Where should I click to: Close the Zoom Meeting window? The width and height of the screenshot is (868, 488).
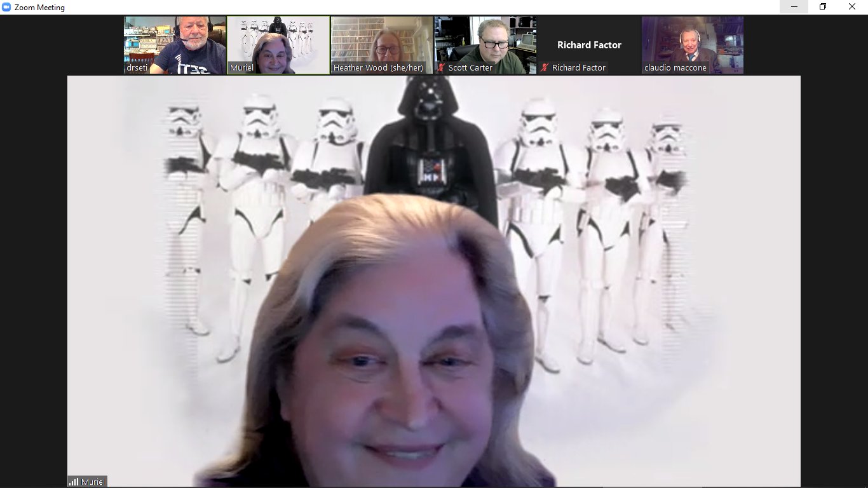click(852, 7)
